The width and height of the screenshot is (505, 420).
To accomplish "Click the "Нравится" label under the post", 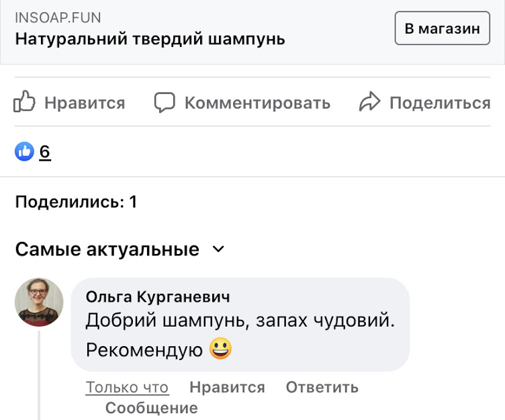I will [85, 103].
